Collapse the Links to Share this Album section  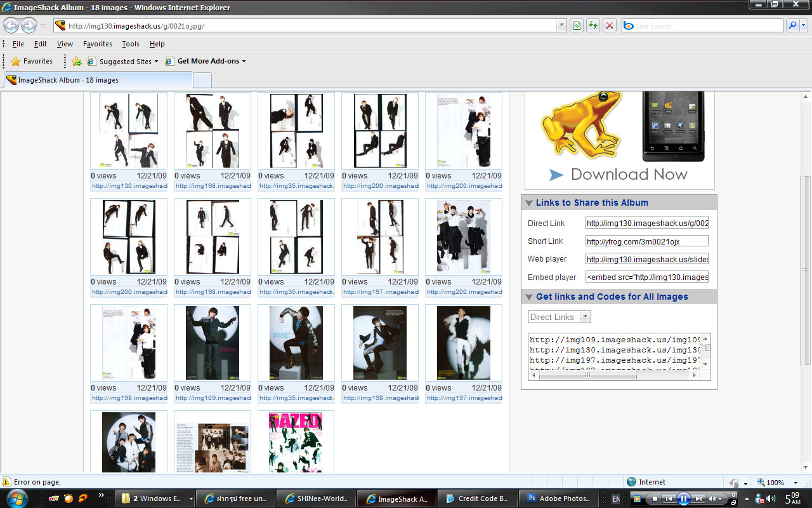tap(528, 203)
